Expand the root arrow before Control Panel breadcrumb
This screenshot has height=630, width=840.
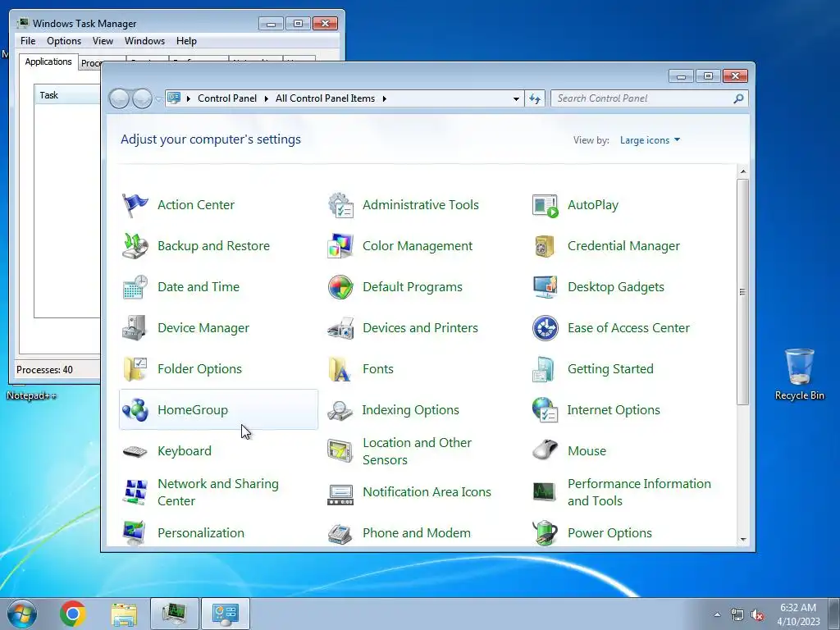(x=189, y=98)
